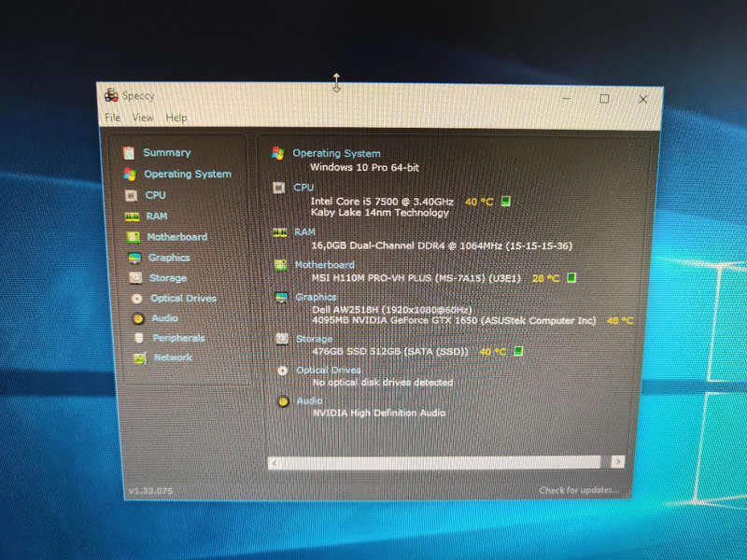Open Peripherals section in sidebar
This screenshot has width=747, height=560.
click(x=178, y=338)
